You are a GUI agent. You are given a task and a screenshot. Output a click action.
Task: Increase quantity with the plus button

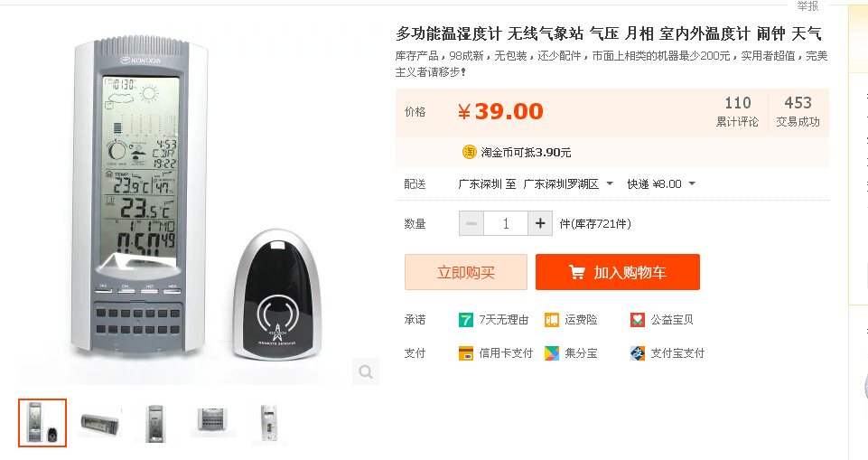tap(539, 223)
